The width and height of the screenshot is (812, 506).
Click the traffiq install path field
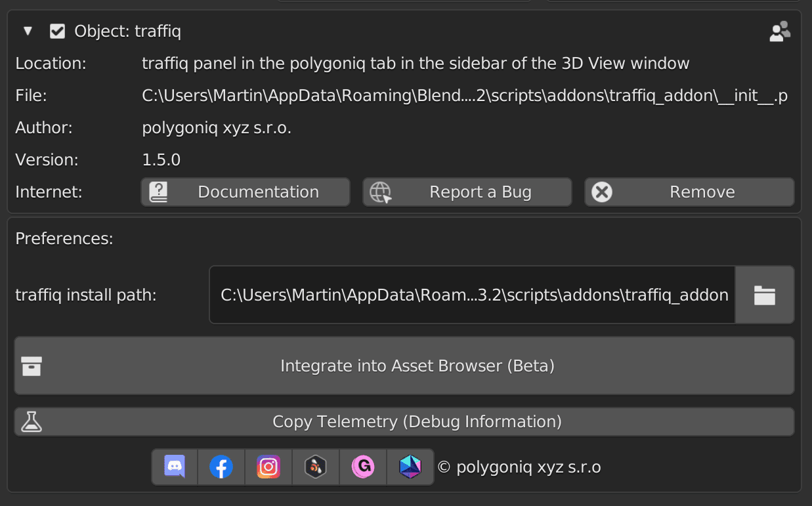[472, 295]
